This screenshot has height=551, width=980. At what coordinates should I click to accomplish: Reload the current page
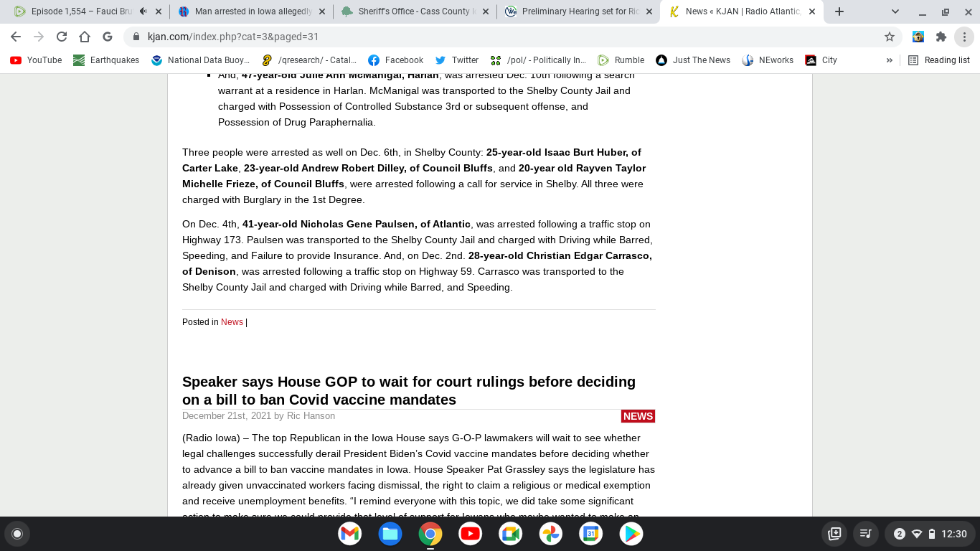[x=62, y=37]
